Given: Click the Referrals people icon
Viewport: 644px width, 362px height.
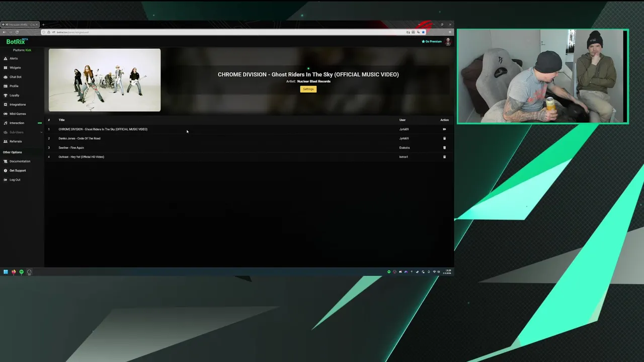Looking at the screenshot, I should tap(6, 141).
